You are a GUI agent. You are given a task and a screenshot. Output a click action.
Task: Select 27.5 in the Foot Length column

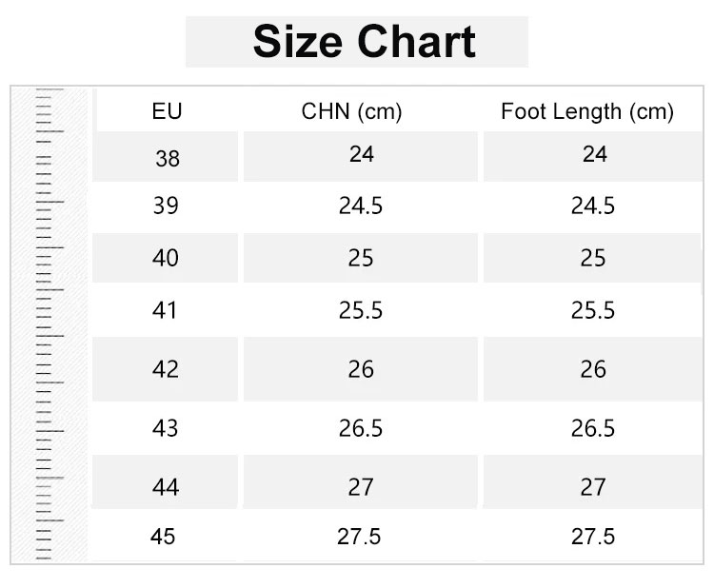pyautogui.click(x=593, y=537)
